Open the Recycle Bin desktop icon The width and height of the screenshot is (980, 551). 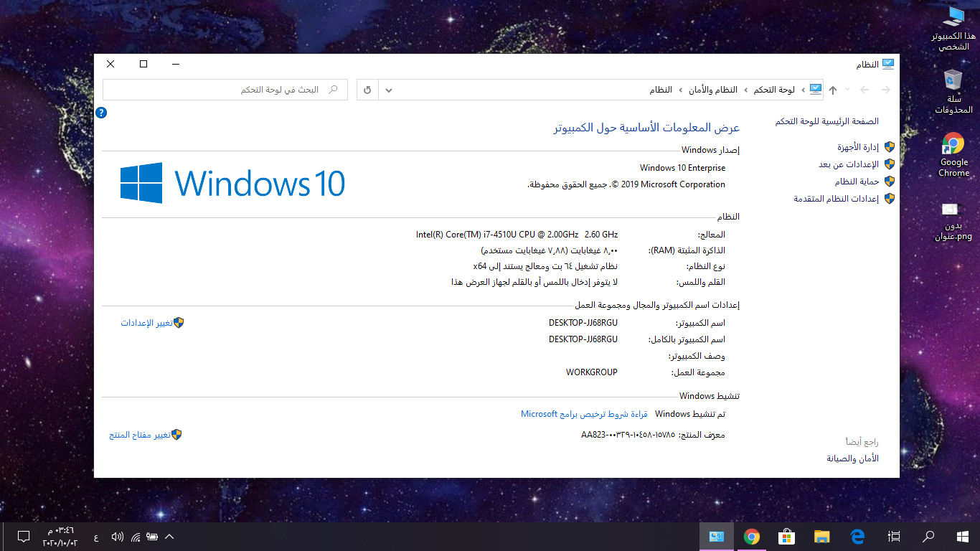coord(953,91)
